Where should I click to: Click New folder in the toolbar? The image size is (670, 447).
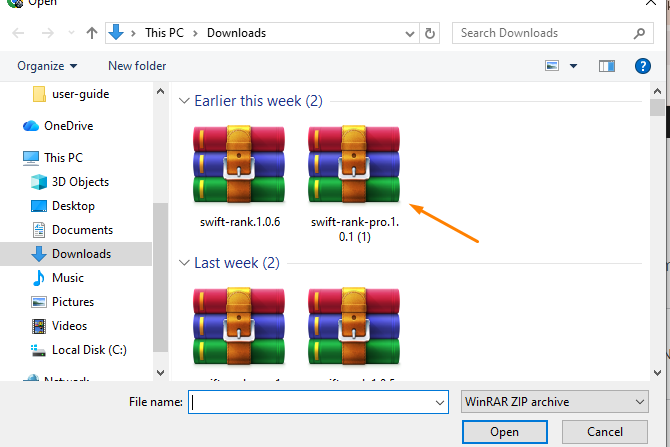tap(137, 66)
